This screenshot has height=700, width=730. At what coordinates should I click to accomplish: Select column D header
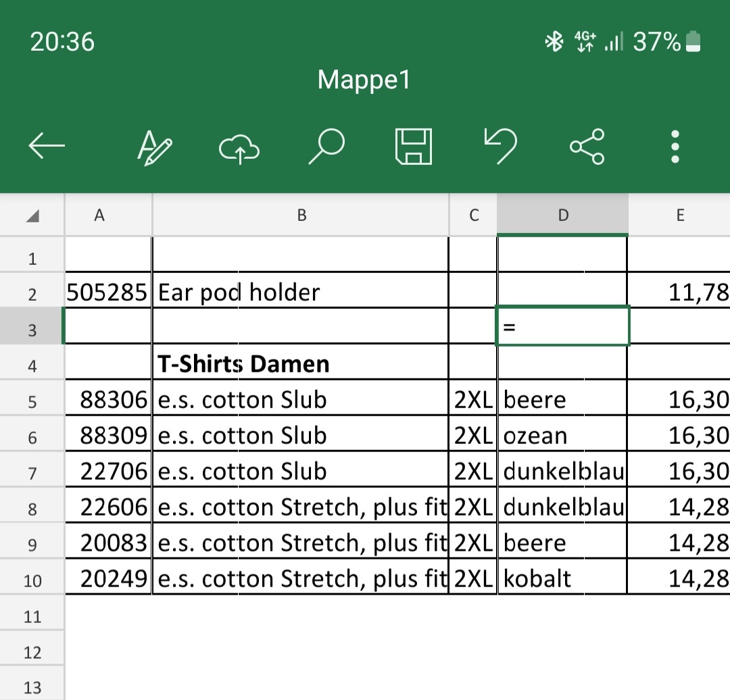point(562,216)
